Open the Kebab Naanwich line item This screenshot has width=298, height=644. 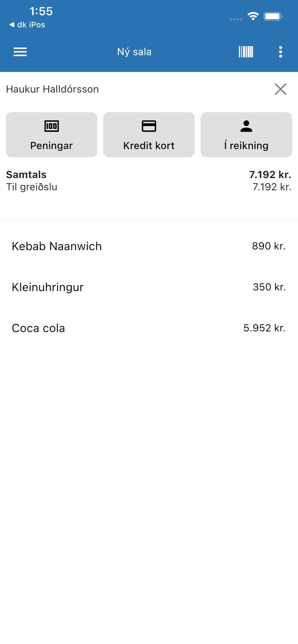(149, 246)
